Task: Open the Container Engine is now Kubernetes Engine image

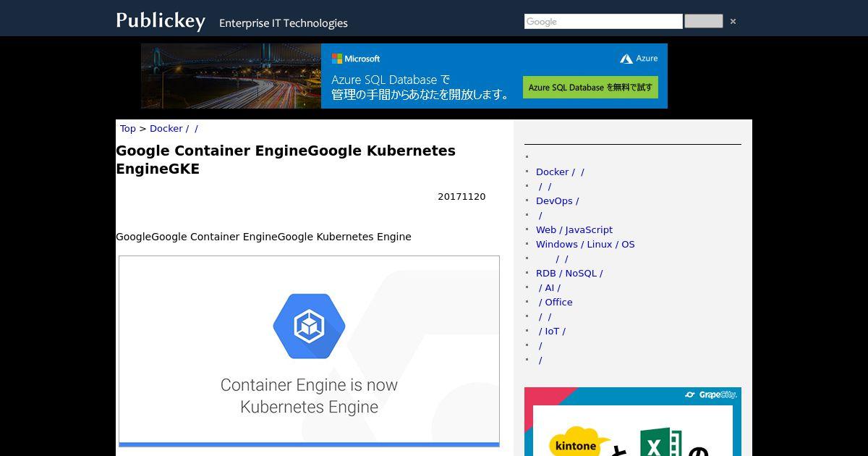Action: point(309,352)
